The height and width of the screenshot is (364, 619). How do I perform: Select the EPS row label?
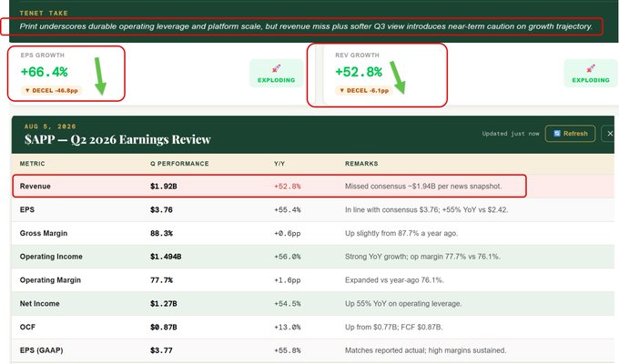(26, 209)
